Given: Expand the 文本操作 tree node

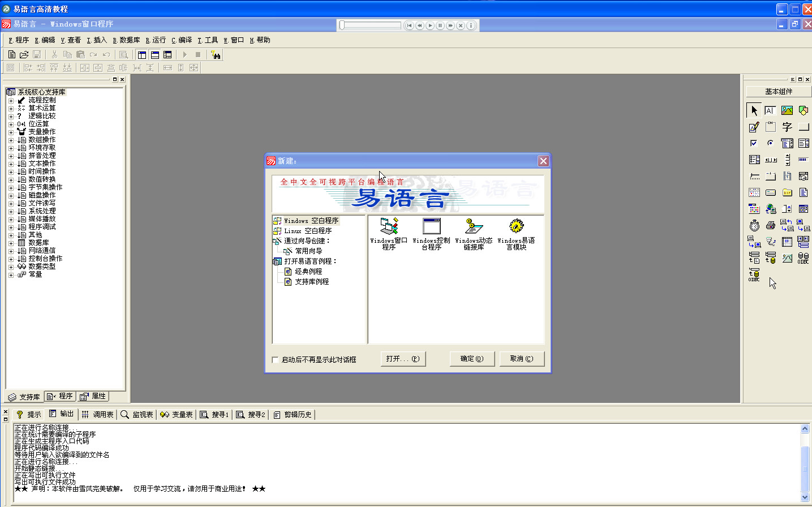Looking at the screenshot, I should point(11,164).
